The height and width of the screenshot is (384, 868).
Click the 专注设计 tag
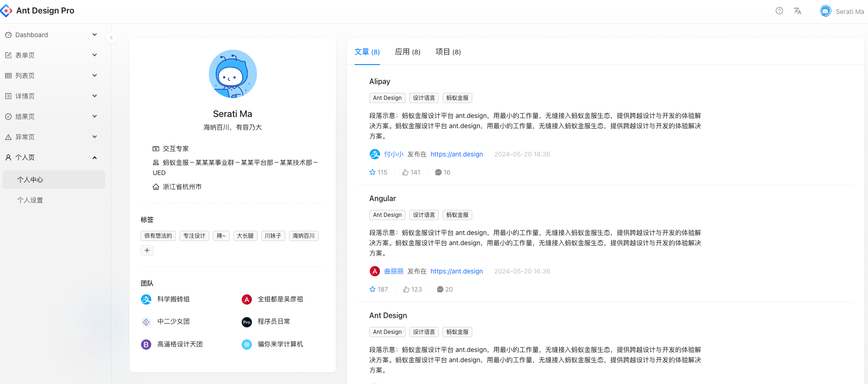coord(194,236)
